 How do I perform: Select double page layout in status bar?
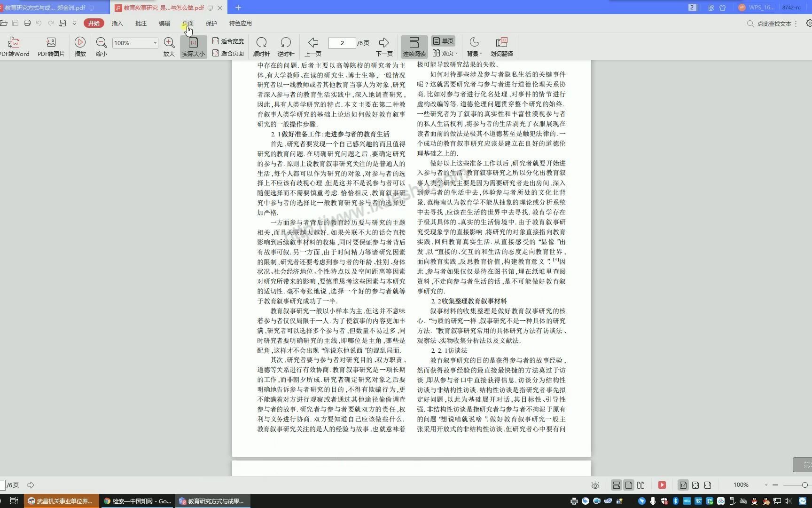(x=641, y=485)
